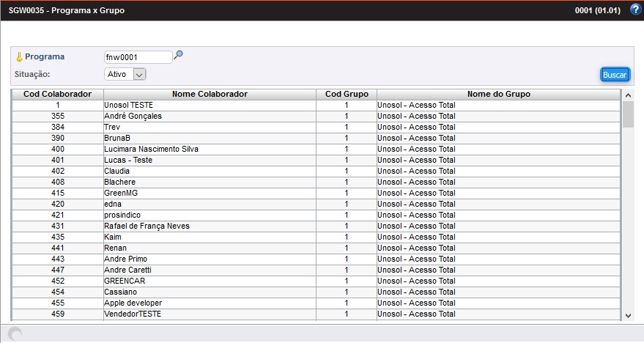Click the Cod Grupo column header
Viewport: 644px width, 343px height.
pyautogui.click(x=346, y=94)
